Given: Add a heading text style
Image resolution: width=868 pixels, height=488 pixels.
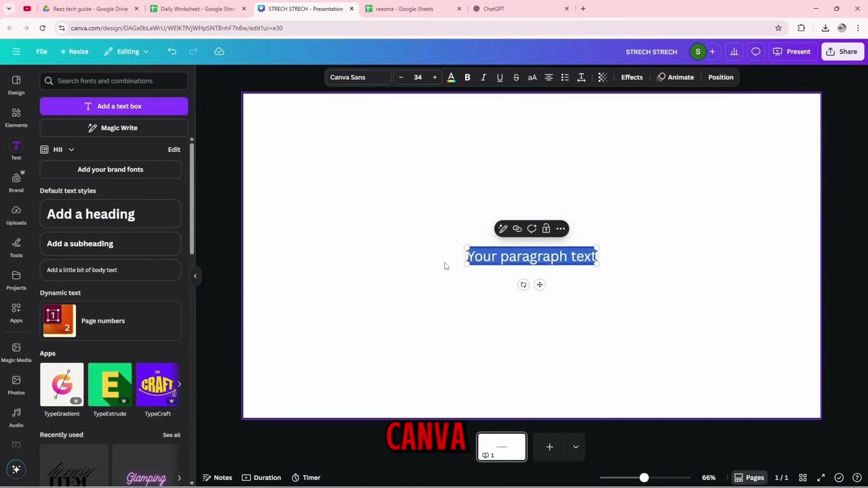Looking at the screenshot, I should click(x=111, y=214).
